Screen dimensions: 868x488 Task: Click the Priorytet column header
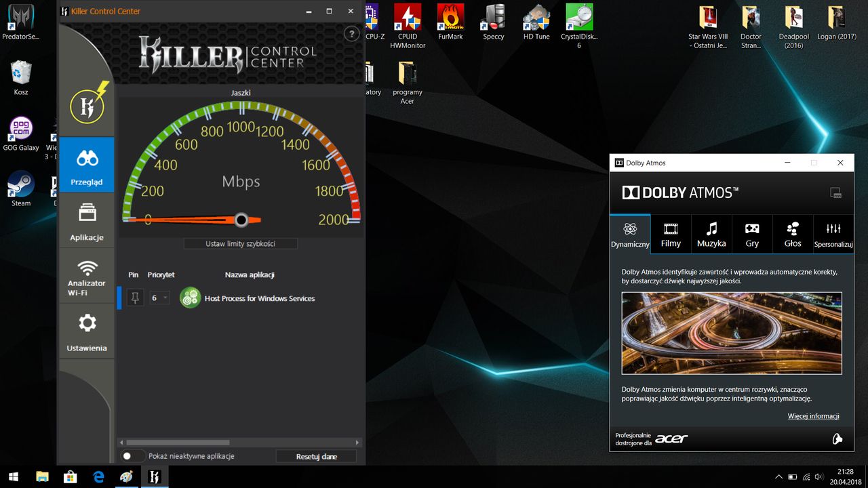click(x=161, y=274)
